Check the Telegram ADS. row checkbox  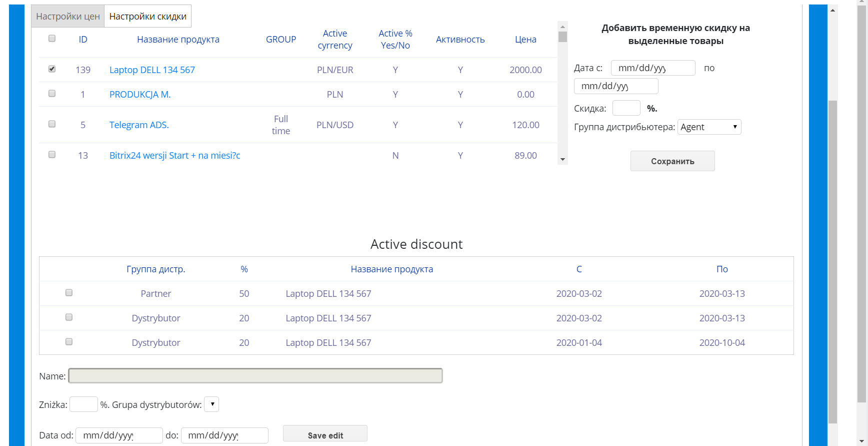pos(52,124)
